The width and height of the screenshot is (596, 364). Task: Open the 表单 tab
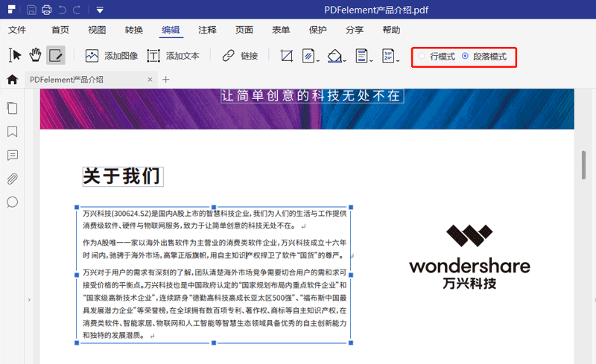(281, 30)
